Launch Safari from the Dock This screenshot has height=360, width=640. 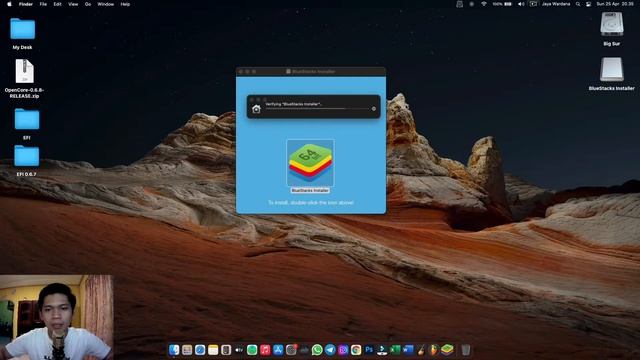pyautogui.click(x=200, y=350)
